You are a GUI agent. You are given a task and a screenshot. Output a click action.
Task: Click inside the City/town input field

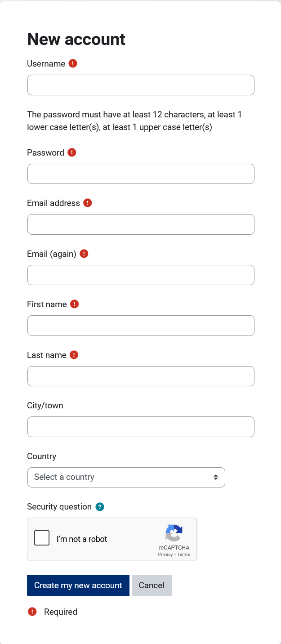click(x=141, y=426)
